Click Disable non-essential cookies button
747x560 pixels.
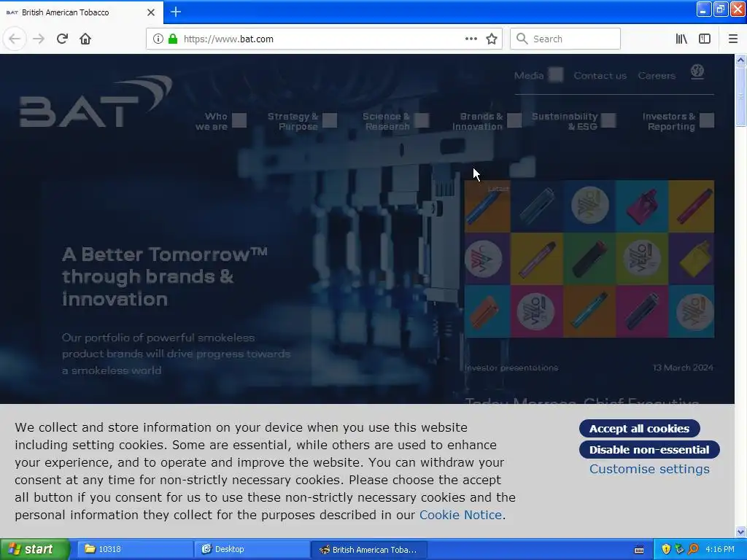649,449
